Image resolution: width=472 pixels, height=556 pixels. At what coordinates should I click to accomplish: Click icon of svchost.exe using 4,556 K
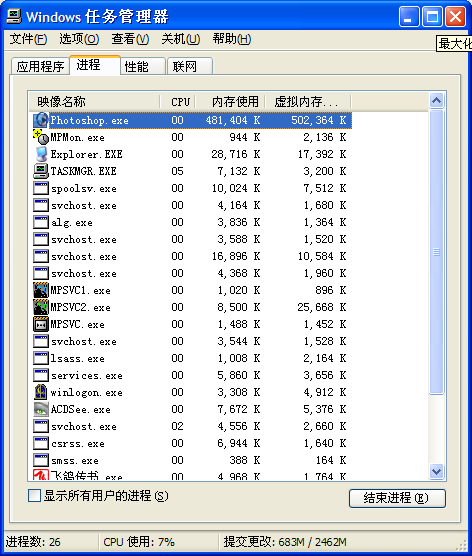tap(40, 427)
